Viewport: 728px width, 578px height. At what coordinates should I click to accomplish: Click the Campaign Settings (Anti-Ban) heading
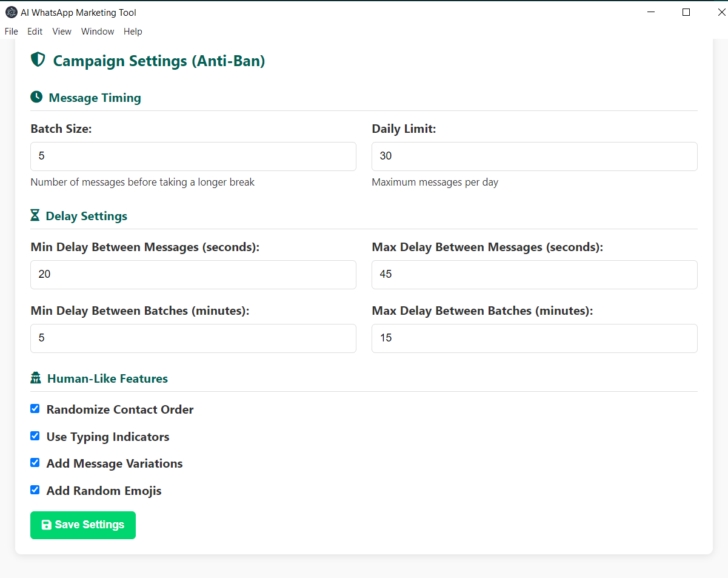click(159, 61)
